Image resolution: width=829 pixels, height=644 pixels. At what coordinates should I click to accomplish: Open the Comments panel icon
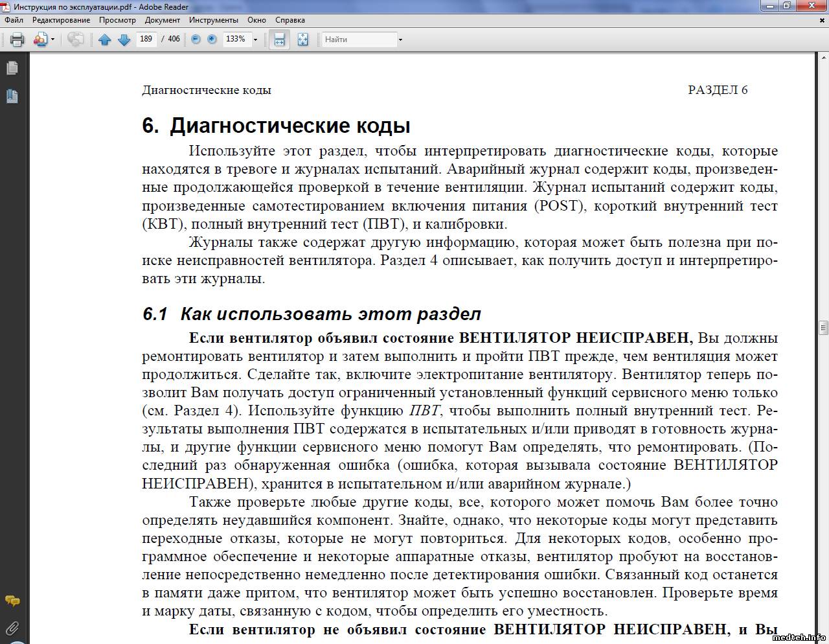click(12, 601)
